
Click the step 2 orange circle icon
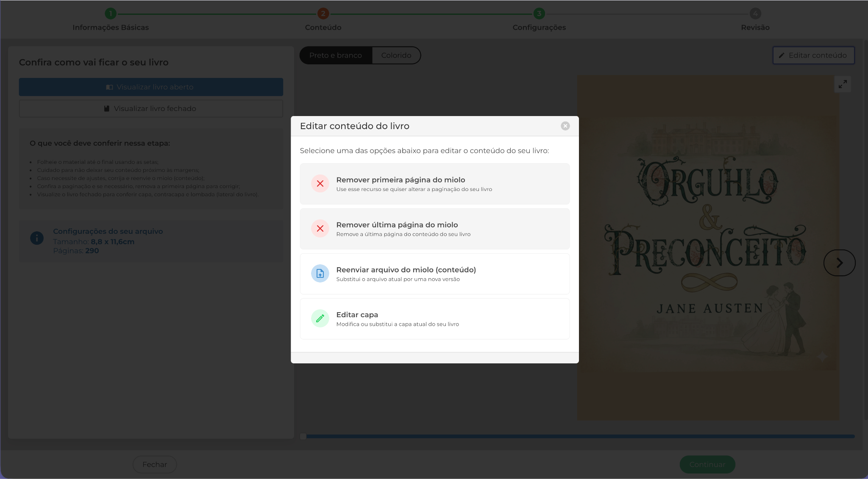coord(323,14)
